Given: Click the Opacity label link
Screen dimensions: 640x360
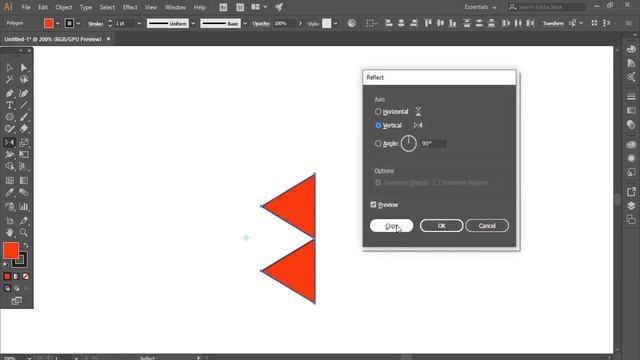Looking at the screenshot, I should (x=261, y=24).
